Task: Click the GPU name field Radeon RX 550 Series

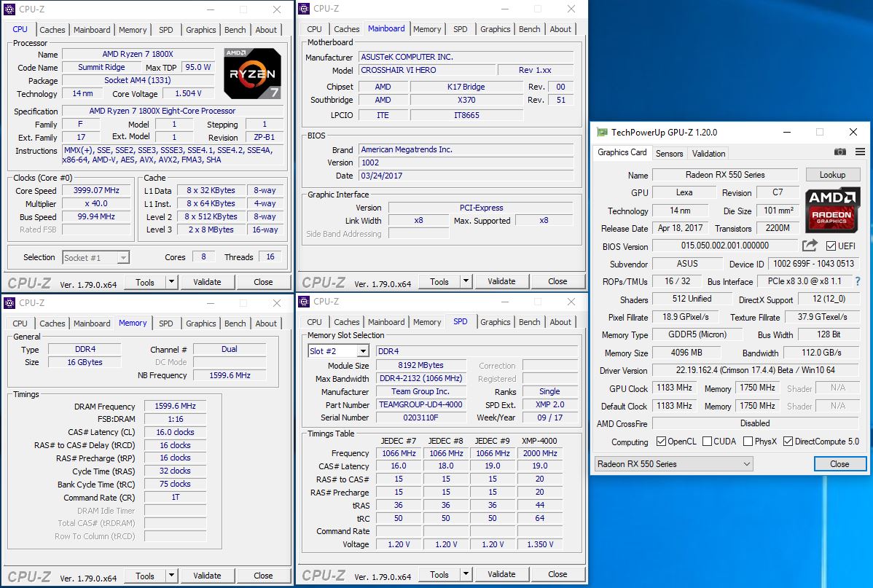Action: point(725,175)
